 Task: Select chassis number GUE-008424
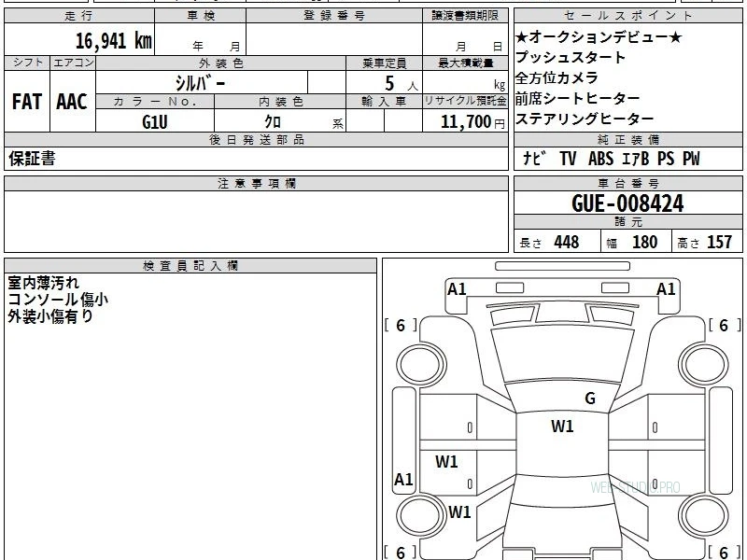tap(627, 203)
